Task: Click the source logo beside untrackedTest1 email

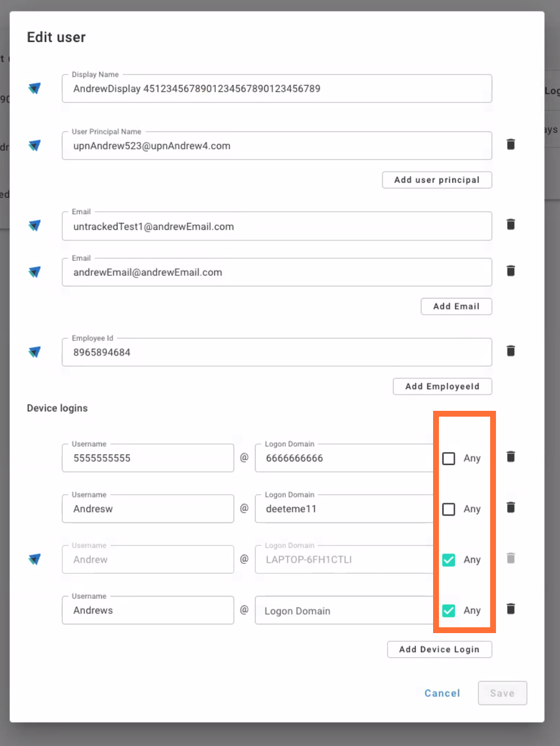Action: coord(35,226)
